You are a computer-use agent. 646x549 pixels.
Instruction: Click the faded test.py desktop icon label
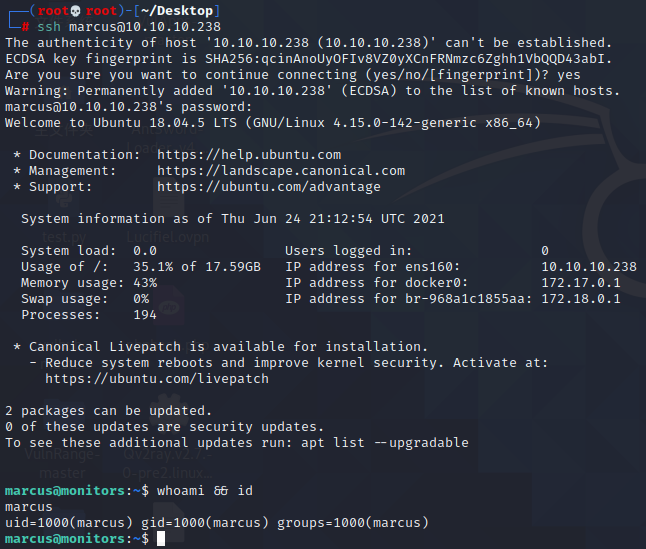pos(64,237)
